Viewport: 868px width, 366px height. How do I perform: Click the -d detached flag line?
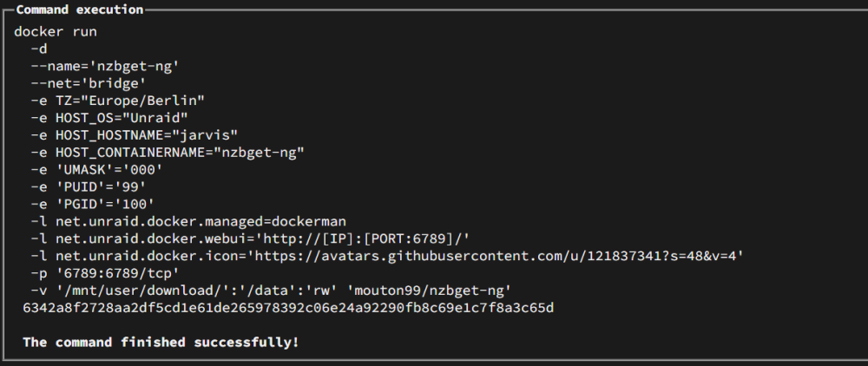pyautogui.click(x=39, y=49)
